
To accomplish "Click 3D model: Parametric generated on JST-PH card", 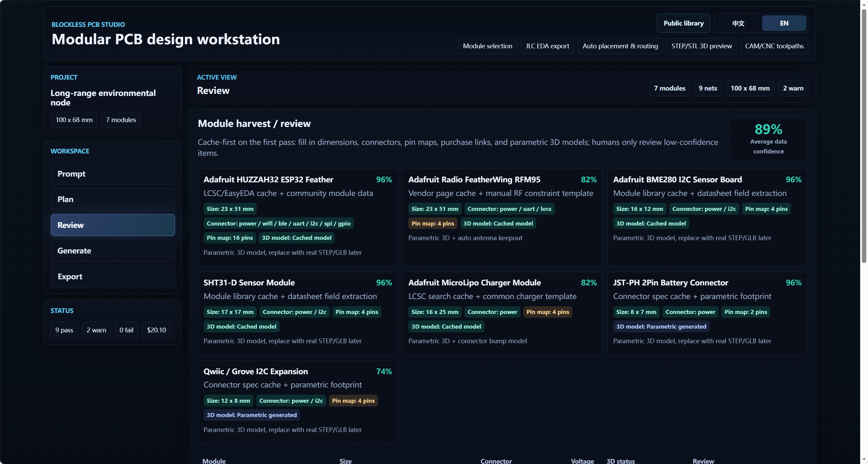I will (x=661, y=327).
